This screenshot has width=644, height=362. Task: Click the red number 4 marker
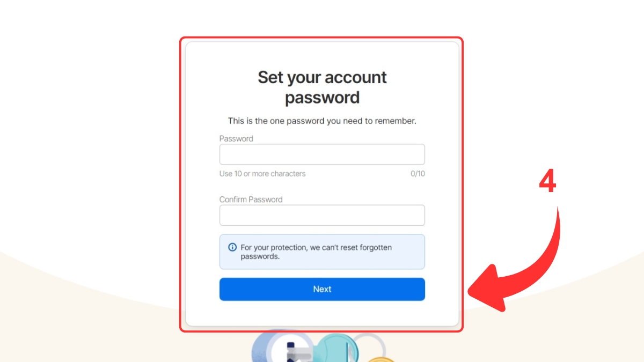547,183
